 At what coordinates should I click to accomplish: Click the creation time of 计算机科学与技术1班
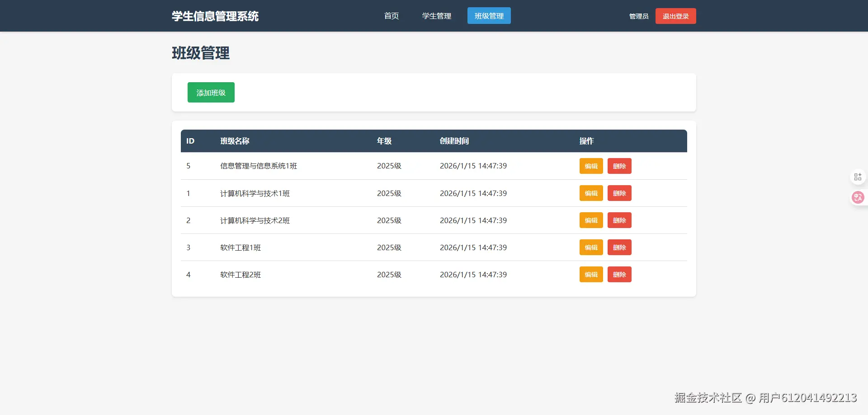(473, 193)
